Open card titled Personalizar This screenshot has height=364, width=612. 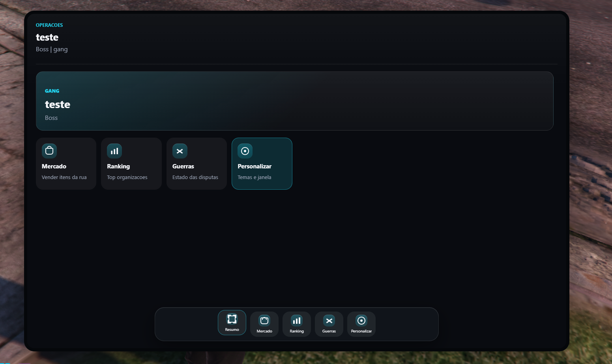[262, 164]
